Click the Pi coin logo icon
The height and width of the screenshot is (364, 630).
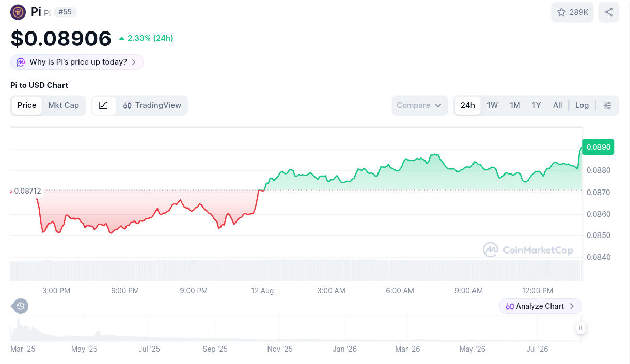tap(18, 12)
